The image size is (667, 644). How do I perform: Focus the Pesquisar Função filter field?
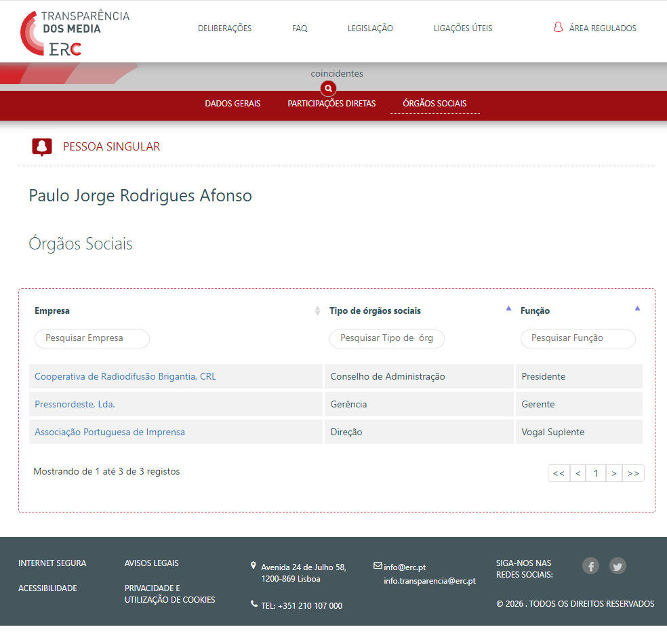click(578, 338)
